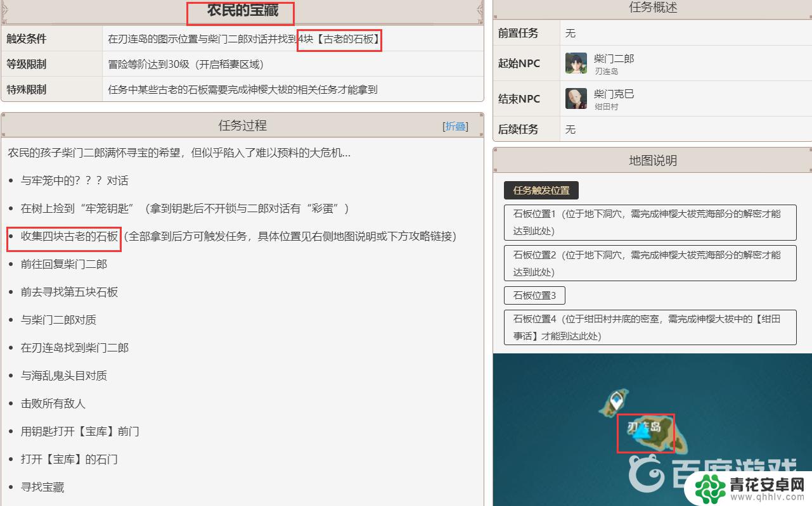Click step 前去寻找第五块石板
This screenshot has height=506, width=812.
pyautogui.click(x=69, y=292)
